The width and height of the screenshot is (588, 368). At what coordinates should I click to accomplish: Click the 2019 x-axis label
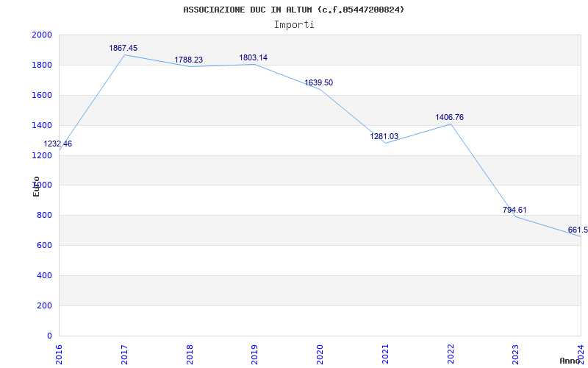[254, 355]
